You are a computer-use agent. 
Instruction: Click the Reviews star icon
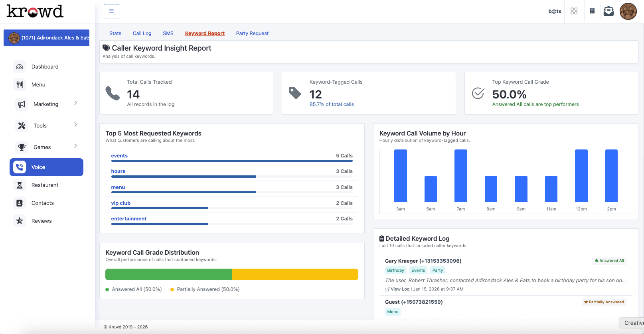[20, 221]
